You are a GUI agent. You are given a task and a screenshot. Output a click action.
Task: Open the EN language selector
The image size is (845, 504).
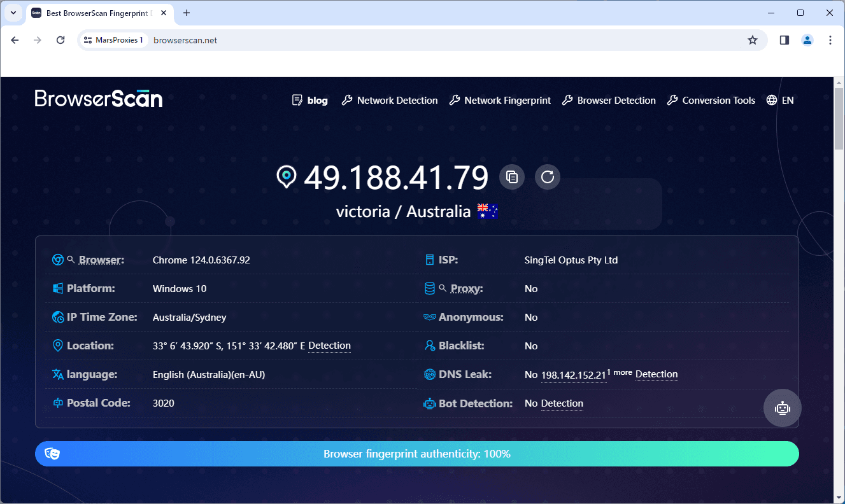781,100
